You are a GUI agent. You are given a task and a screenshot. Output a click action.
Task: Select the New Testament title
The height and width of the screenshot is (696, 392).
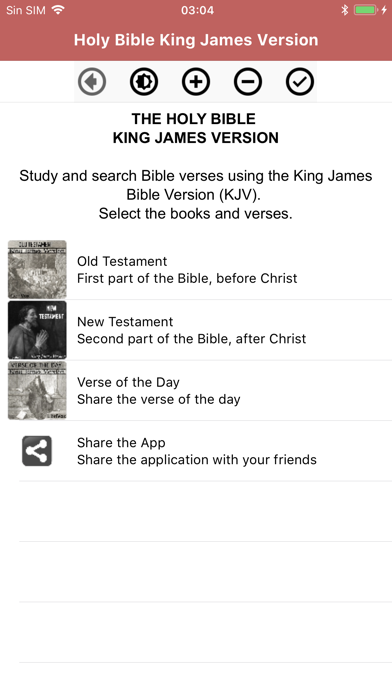coord(125,321)
